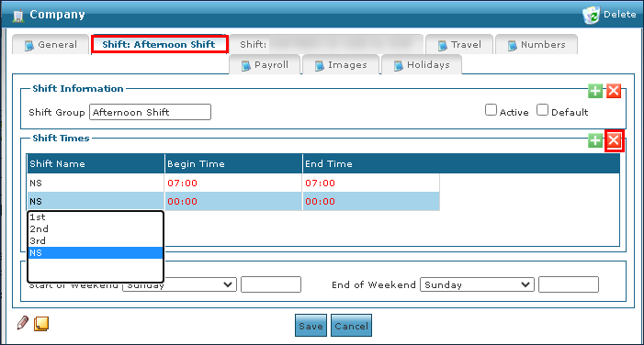Click green plus icon in Shift Information
Viewport: 644px width, 345px height.
point(595,91)
